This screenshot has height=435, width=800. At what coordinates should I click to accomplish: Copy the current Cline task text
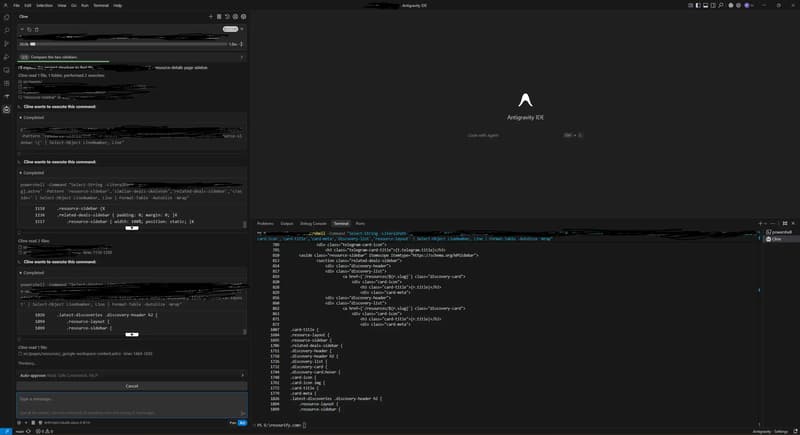click(29, 30)
